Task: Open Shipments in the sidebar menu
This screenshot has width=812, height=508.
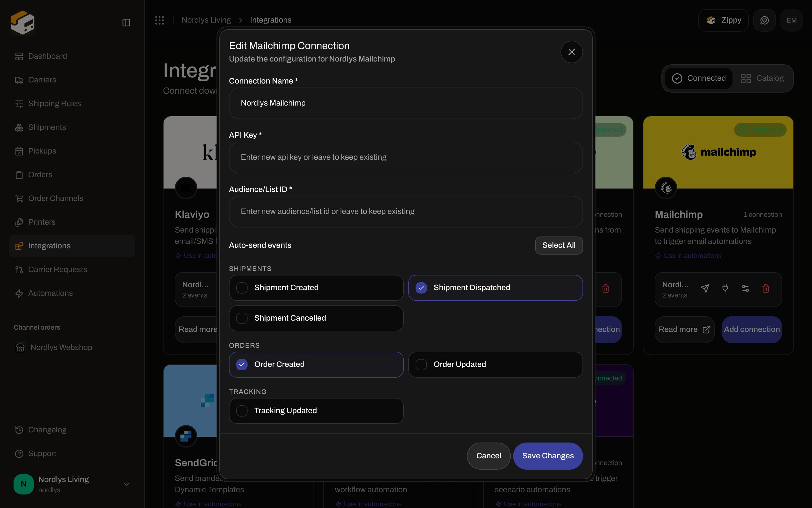Action: [72, 127]
